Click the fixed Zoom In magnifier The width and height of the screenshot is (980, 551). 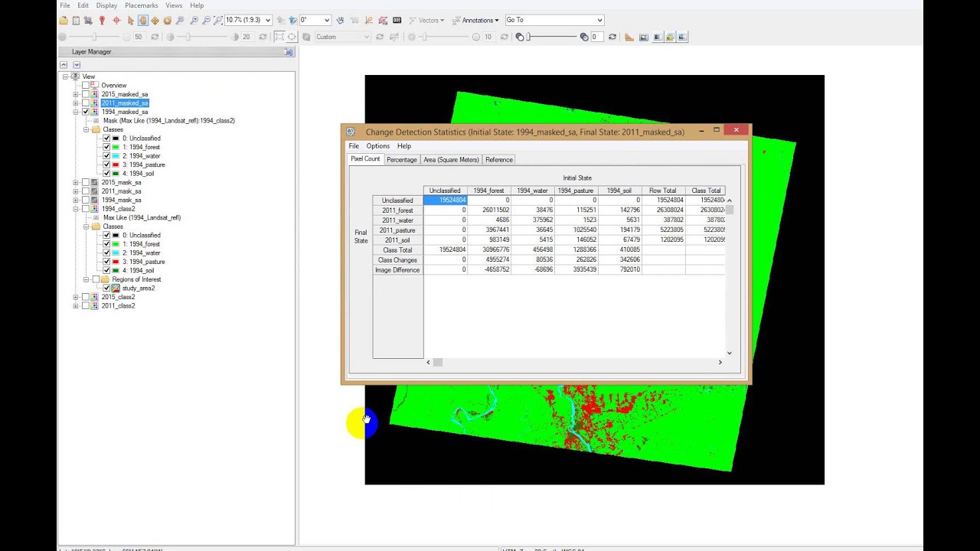(x=194, y=21)
